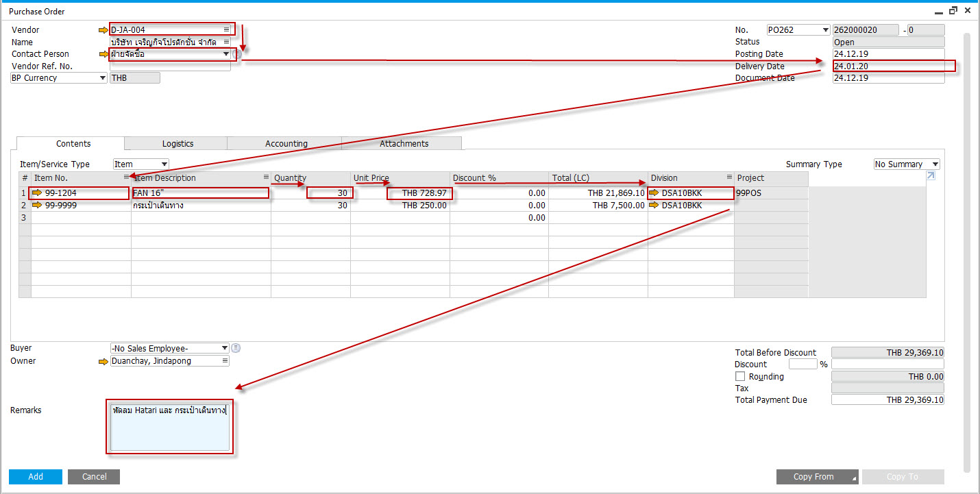The image size is (980, 494).
Task: Click the info icon next to Contact Person
Action: coord(236,54)
